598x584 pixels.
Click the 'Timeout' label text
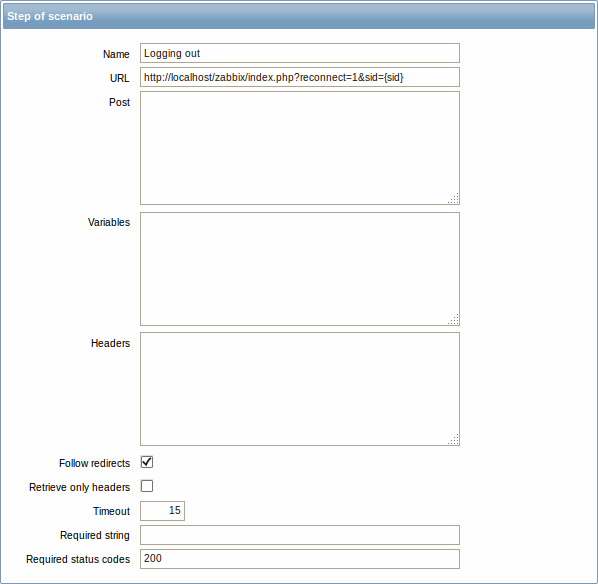[111, 511]
